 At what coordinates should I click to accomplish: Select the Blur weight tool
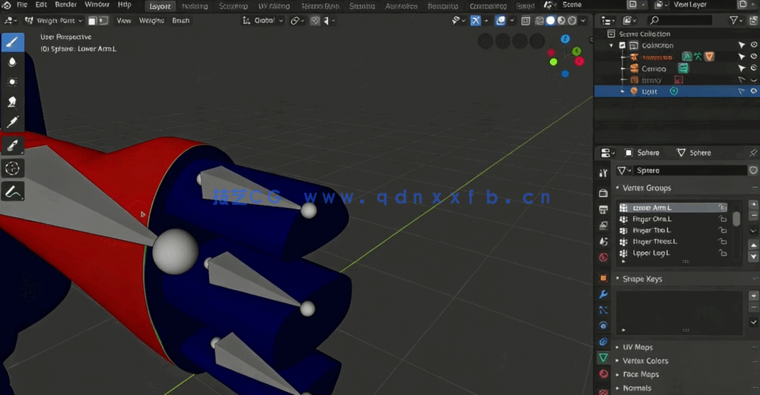click(13, 62)
